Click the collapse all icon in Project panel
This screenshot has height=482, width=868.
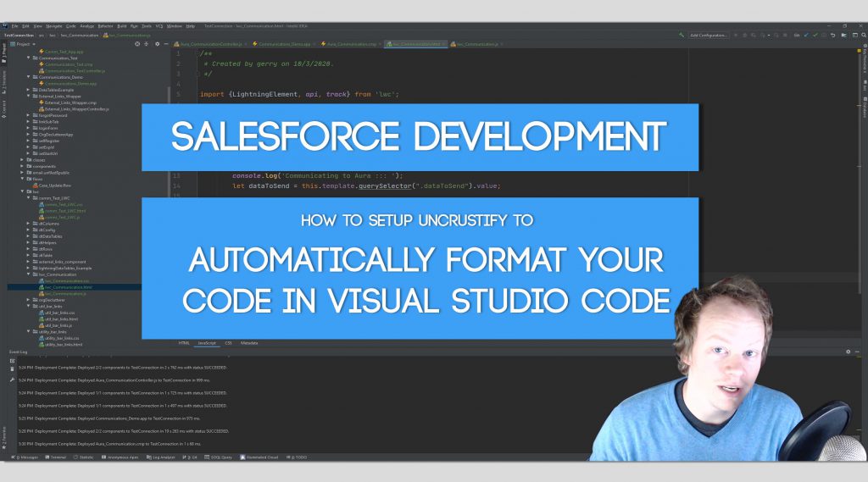click(x=146, y=44)
